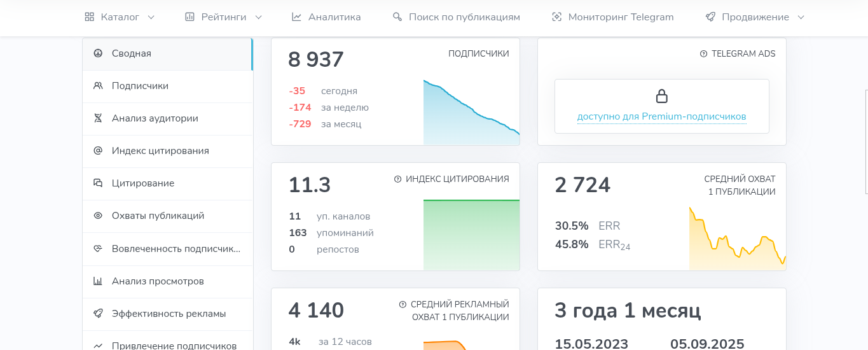
Task: Click the help icon next to TELEGRAM ADS
Action: (x=703, y=54)
